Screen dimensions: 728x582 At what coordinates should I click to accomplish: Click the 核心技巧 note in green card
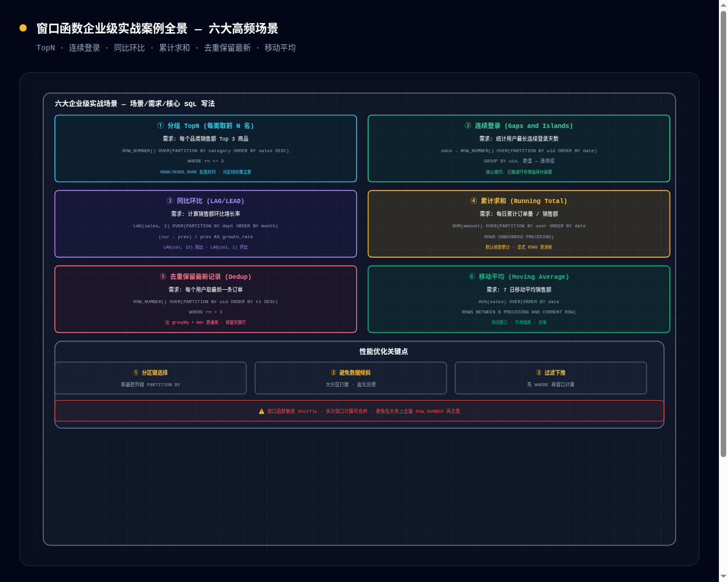(519, 172)
